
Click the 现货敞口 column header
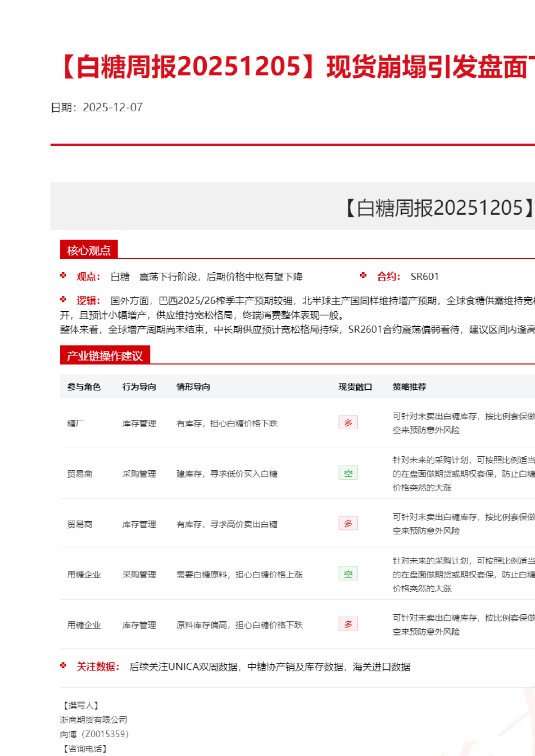(x=355, y=387)
